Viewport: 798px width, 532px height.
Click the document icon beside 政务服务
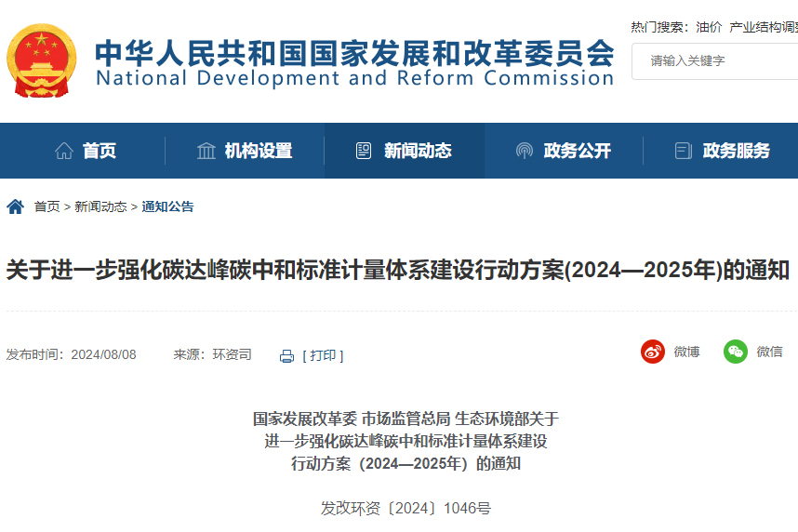click(x=684, y=151)
